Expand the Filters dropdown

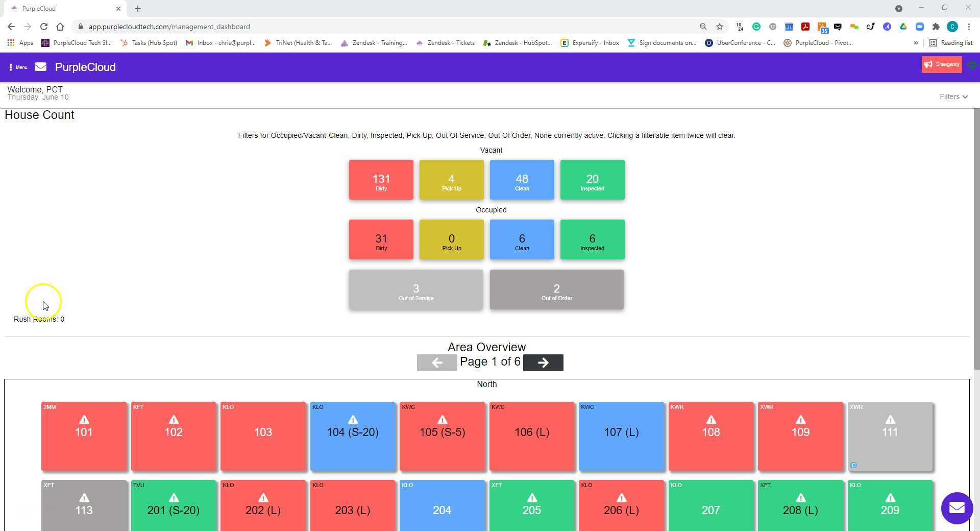coord(953,96)
